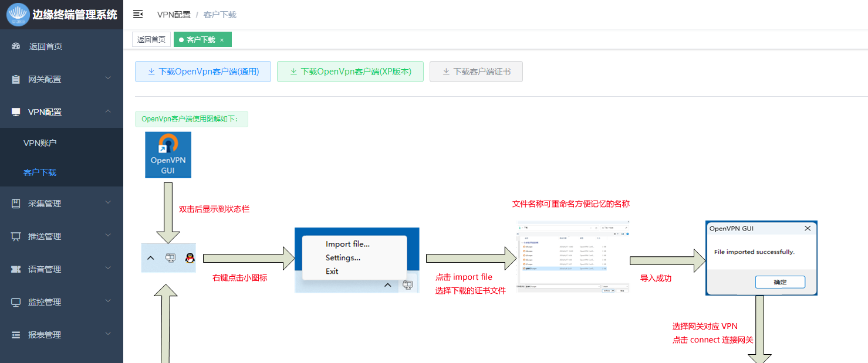Screen dimensions: 868x363
Task: Click the presentation icon beside 推送管理
Action: [16, 236]
